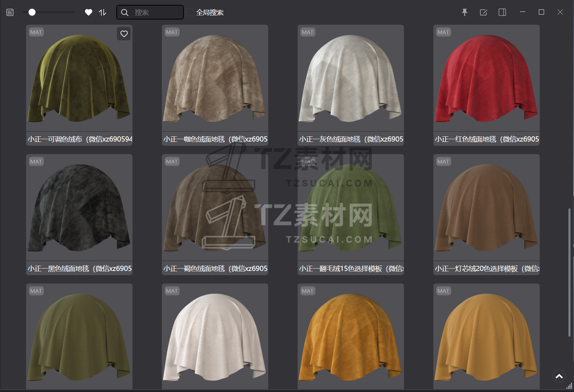
Task: Open the grid view menu icon
Action: [x=10, y=13]
